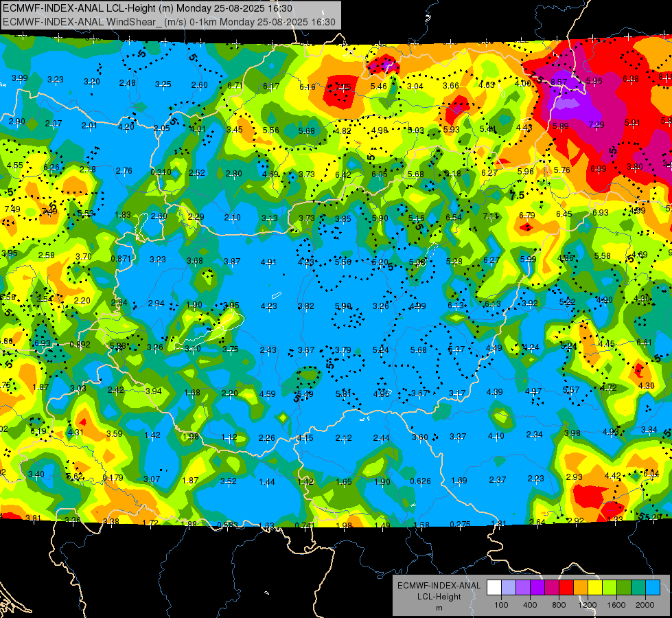
Task: Click the wind shear value 4.15
Action: click(305, 438)
